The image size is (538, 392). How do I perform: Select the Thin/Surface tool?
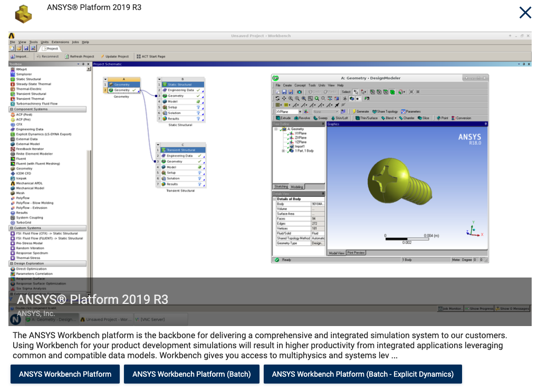[366, 118]
